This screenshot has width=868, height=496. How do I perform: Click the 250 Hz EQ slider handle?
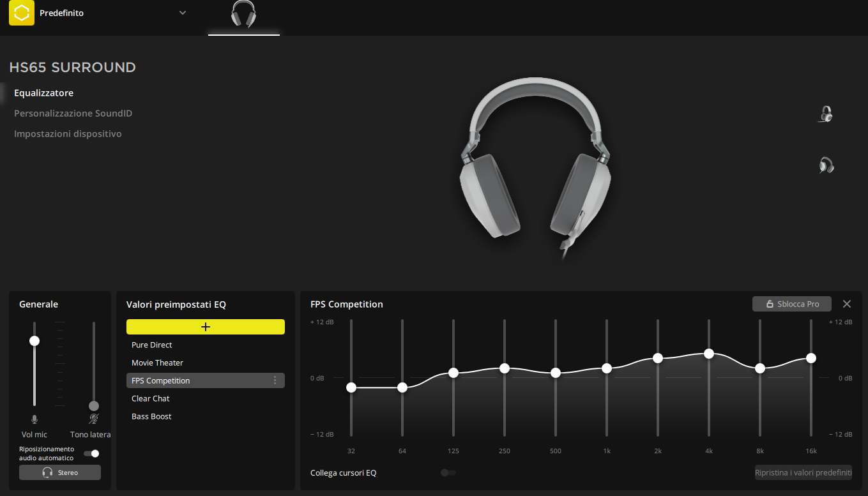coord(505,368)
